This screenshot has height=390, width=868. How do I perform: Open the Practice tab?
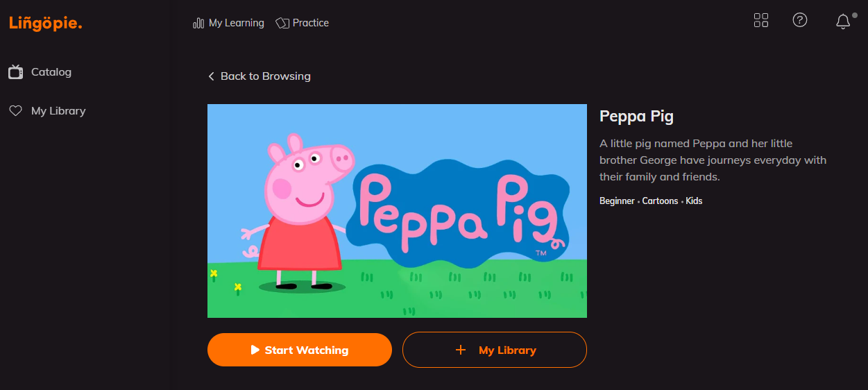pos(310,23)
